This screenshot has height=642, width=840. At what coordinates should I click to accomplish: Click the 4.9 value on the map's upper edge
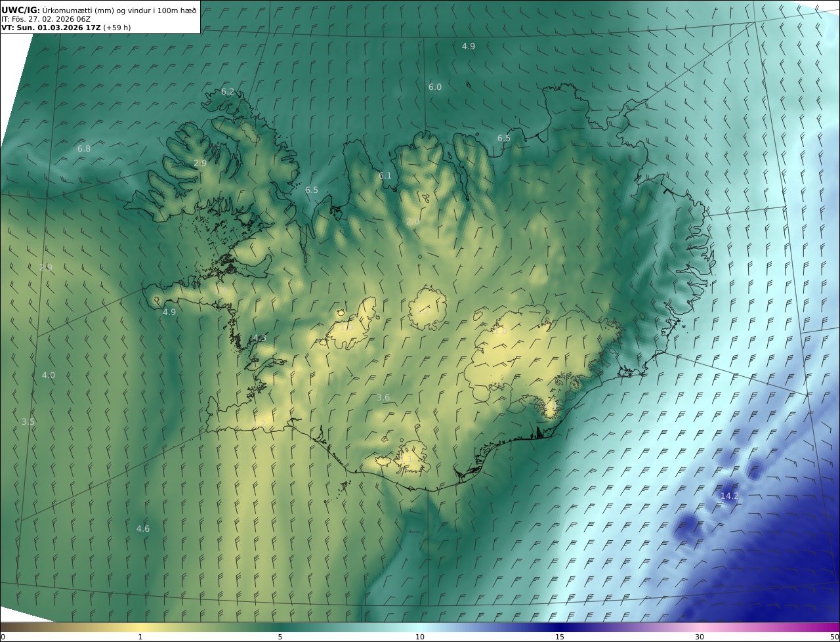click(469, 46)
